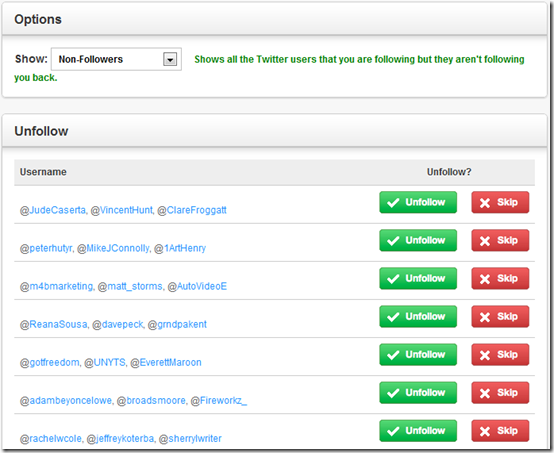Click X icon on @gotfreedom row Skip

click(x=485, y=355)
